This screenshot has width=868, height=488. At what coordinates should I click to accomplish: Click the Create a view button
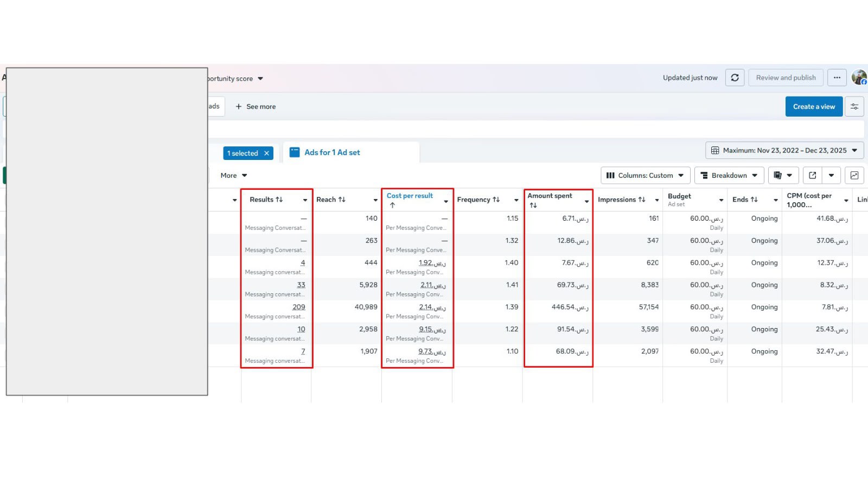pos(814,106)
